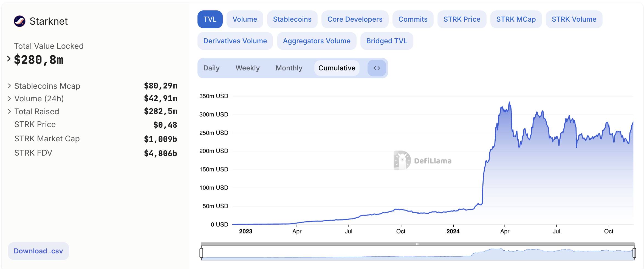
Task: Click the $1,009b market cap value
Action: (160, 139)
